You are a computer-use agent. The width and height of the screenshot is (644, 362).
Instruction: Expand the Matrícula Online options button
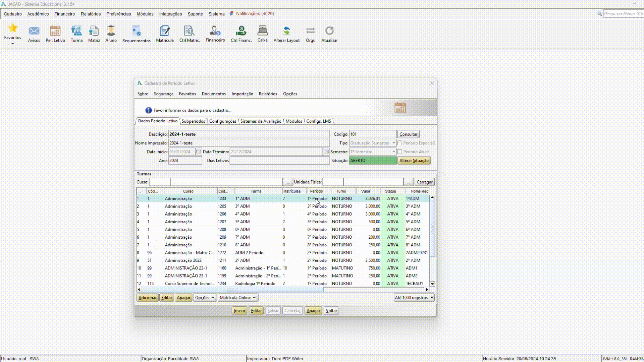coord(237,298)
